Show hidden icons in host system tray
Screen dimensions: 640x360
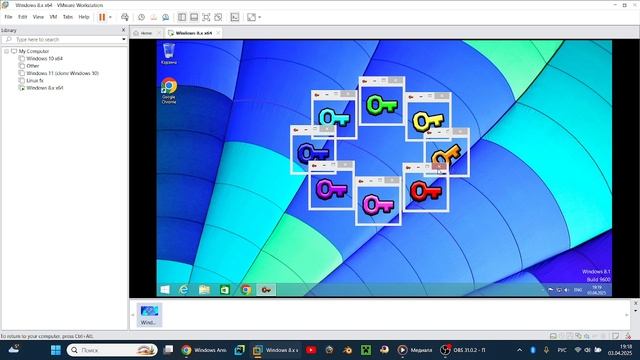(x=519, y=350)
